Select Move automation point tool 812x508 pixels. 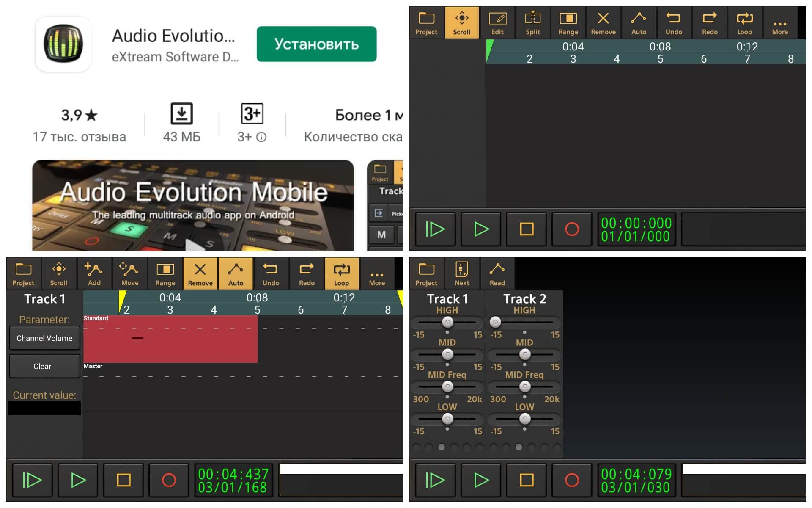coord(129,274)
